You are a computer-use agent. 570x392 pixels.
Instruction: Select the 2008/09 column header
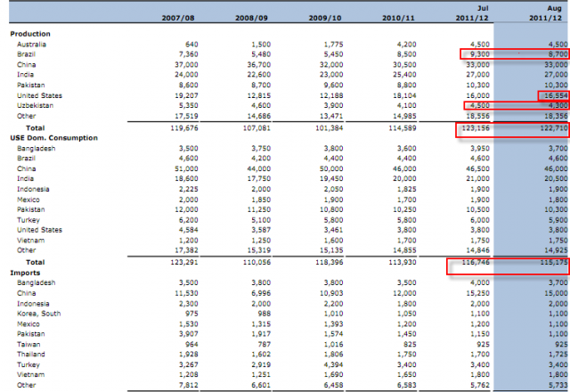251,18
